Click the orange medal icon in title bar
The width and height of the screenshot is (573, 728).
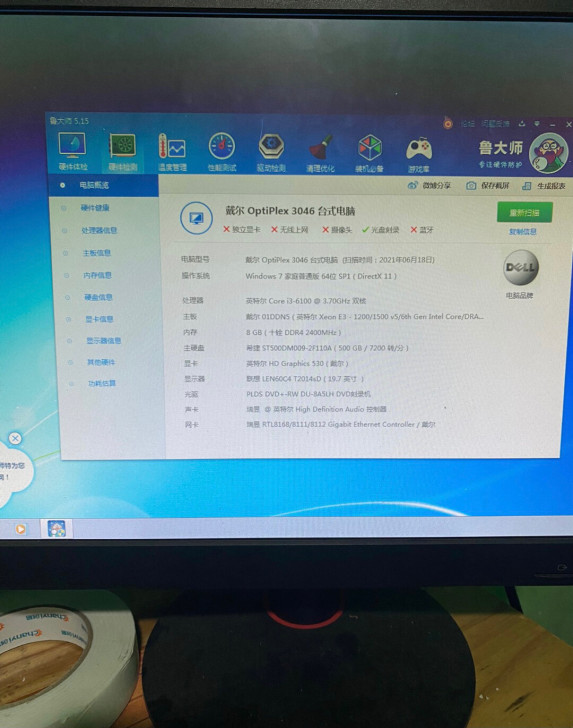tap(448, 124)
